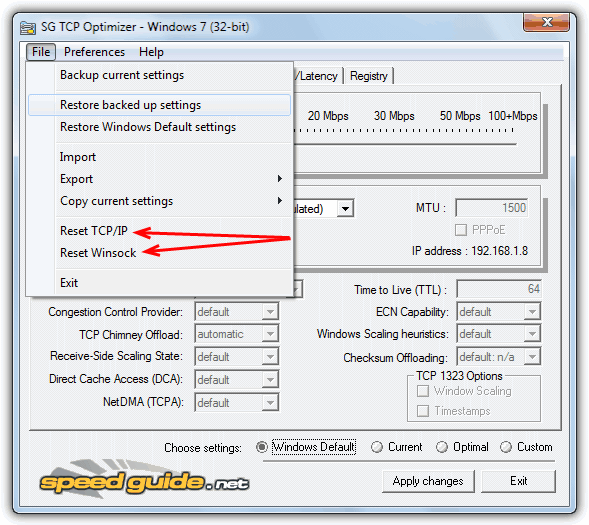
Task: Click the Exit button at bottom
Action: [x=518, y=481]
